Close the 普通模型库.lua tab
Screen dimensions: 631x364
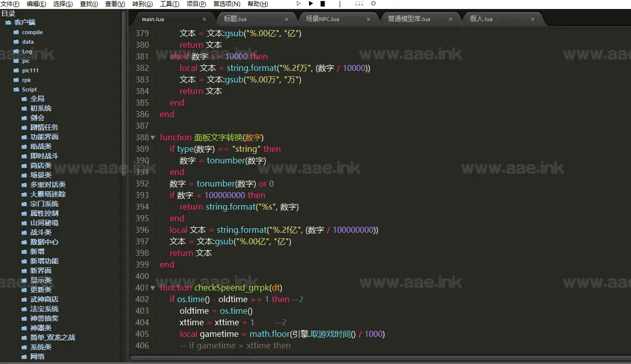coord(451,19)
